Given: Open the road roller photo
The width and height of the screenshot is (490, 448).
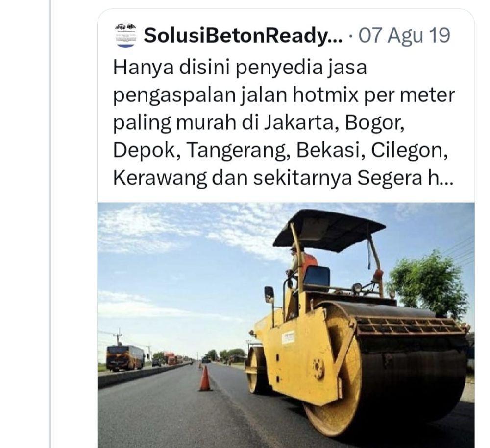Looking at the screenshot, I should tap(286, 325).
